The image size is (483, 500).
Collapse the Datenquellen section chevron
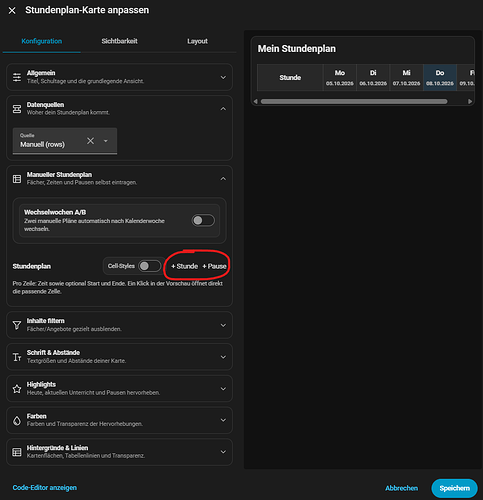[x=223, y=109]
